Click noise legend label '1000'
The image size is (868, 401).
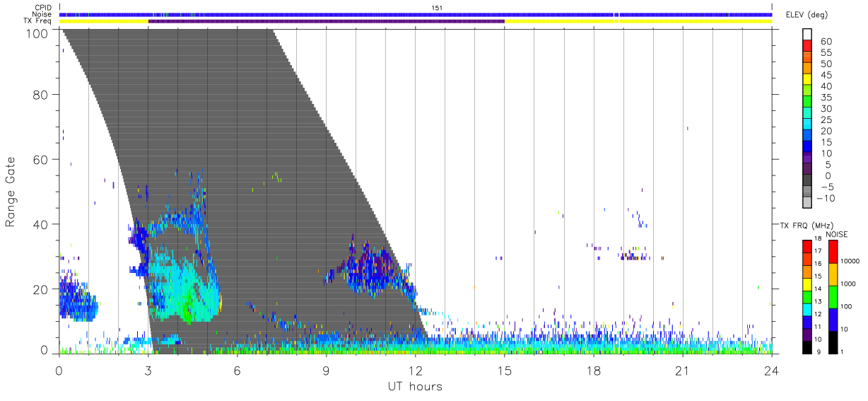coord(850,284)
